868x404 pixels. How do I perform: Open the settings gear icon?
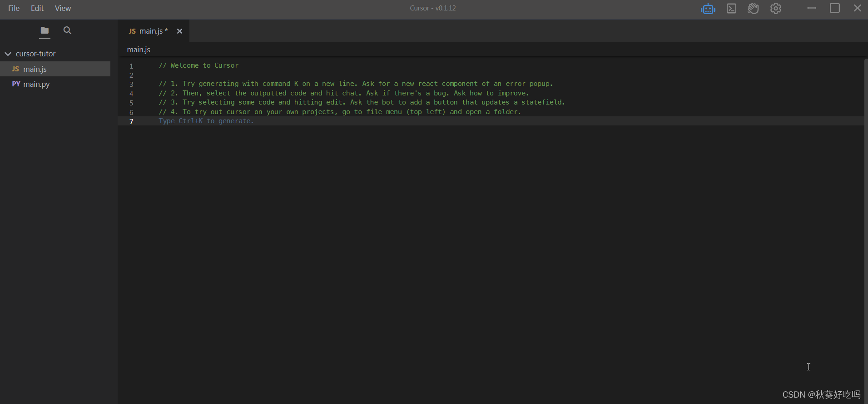click(776, 9)
